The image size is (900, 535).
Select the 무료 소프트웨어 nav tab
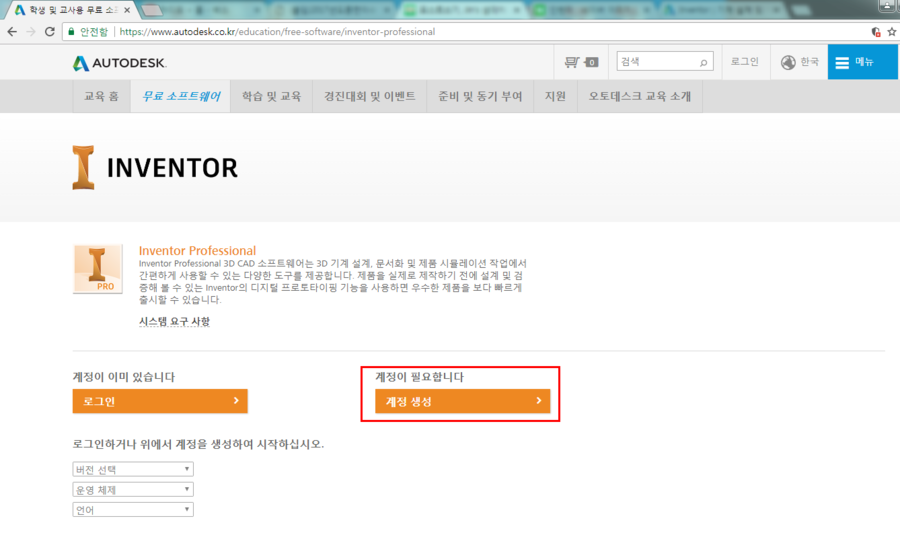point(181,96)
